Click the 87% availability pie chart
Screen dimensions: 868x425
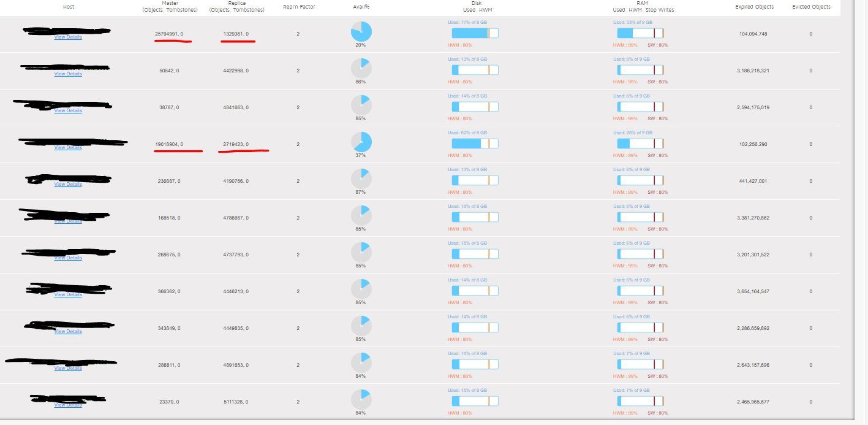click(x=361, y=178)
